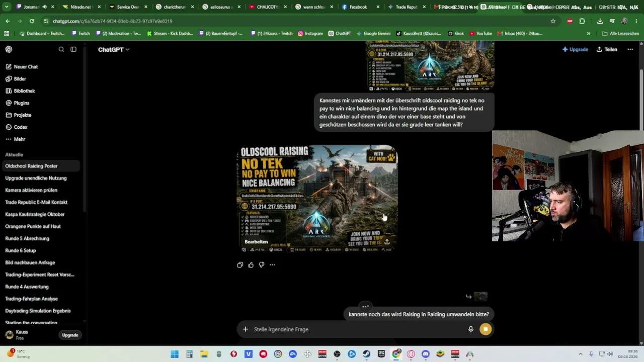Open the Instagram bookmark
The image size is (644, 362).
(x=310, y=34)
